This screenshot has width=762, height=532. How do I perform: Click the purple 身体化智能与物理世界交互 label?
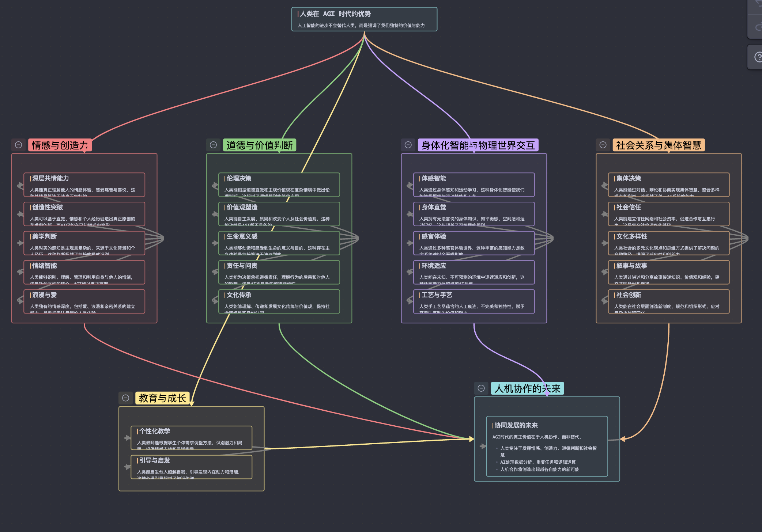[x=478, y=145]
